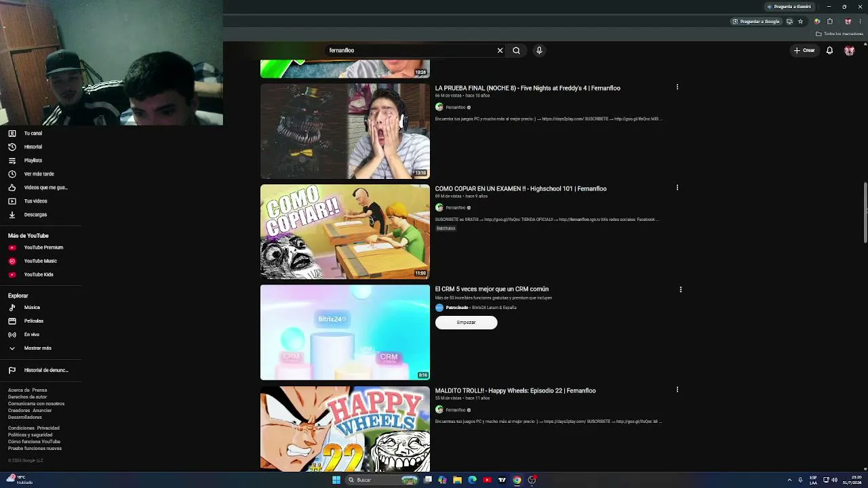
Task: Open options menu for the Bitrix24 CRM ad
Action: pos(680,289)
